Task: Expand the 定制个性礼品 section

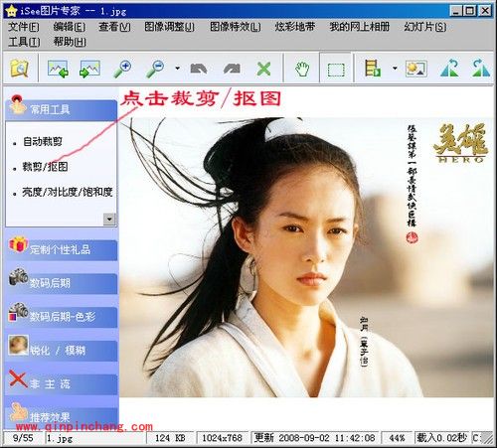Action: [62, 250]
